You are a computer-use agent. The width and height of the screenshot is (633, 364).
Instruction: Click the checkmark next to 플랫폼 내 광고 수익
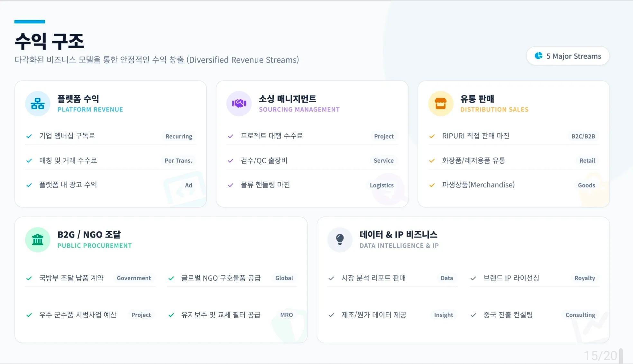point(29,185)
